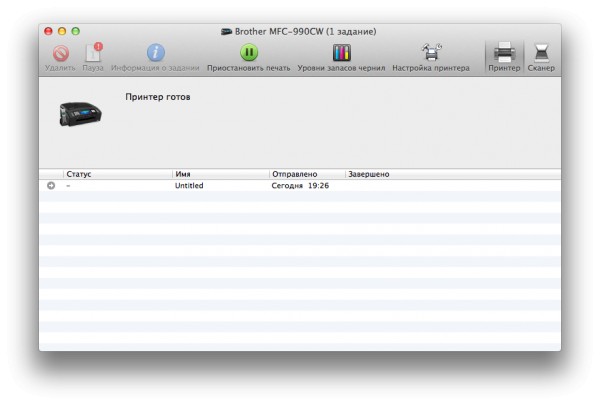Image resolution: width=600 pixels, height=405 pixels.
Task: Click the Удалить (delete job) toolbar icon
Action: coord(60,53)
